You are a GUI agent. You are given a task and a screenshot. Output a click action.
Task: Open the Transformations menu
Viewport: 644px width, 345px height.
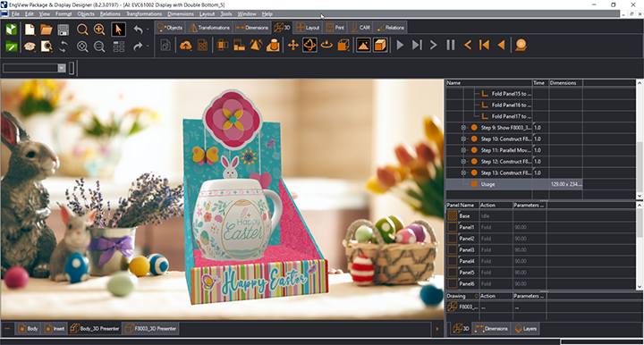tap(144, 14)
